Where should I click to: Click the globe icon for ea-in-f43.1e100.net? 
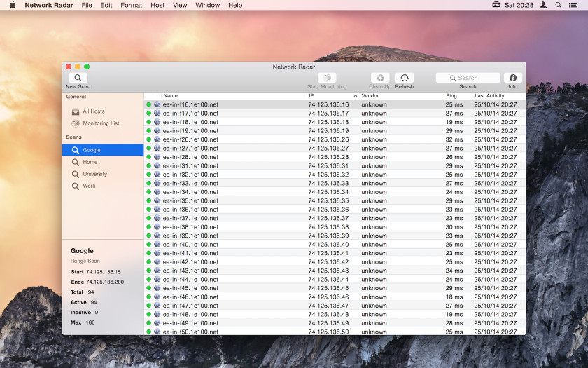point(157,271)
